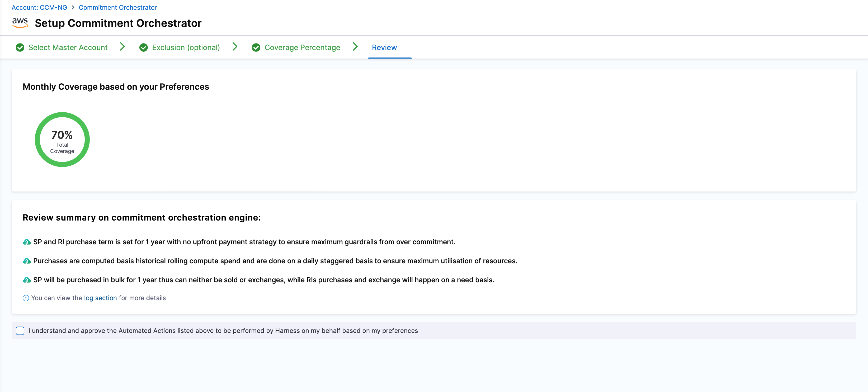Click the 70% Total Coverage ring
This screenshot has height=392, width=868.
(x=62, y=140)
